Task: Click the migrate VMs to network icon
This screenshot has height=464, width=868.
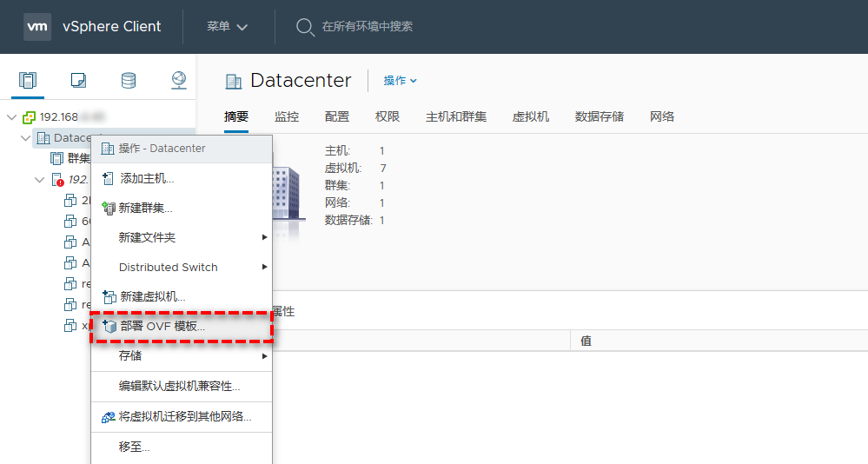Action: click(x=109, y=417)
